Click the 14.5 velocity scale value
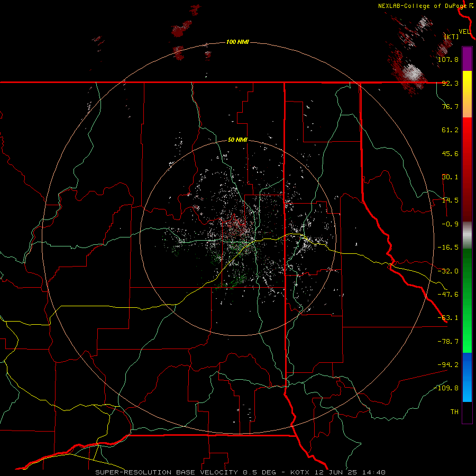Viewport: 476px width, 476px height. click(450, 200)
